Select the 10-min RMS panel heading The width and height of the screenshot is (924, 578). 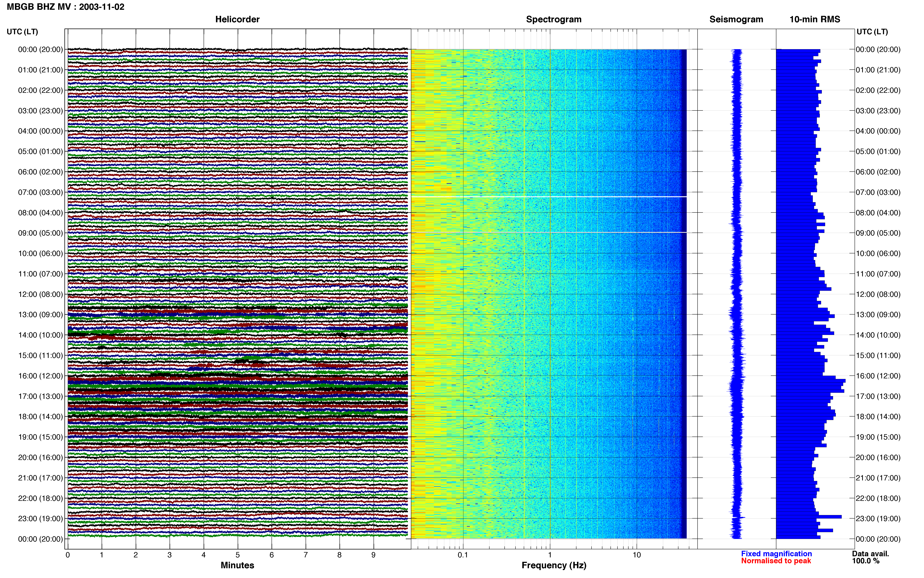pyautogui.click(x=815, y=20)
